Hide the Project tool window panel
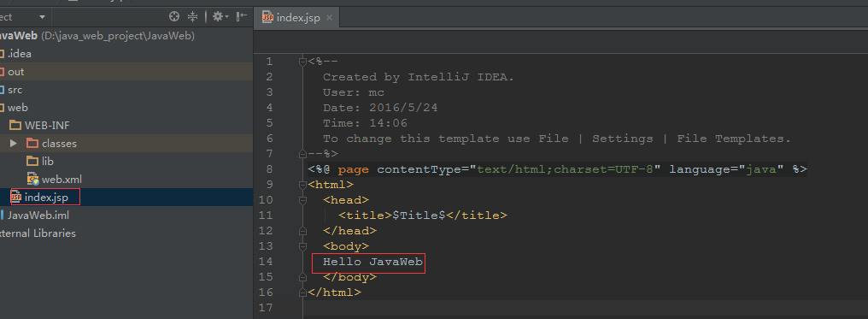Screen dimensions: 868x319 242,16
